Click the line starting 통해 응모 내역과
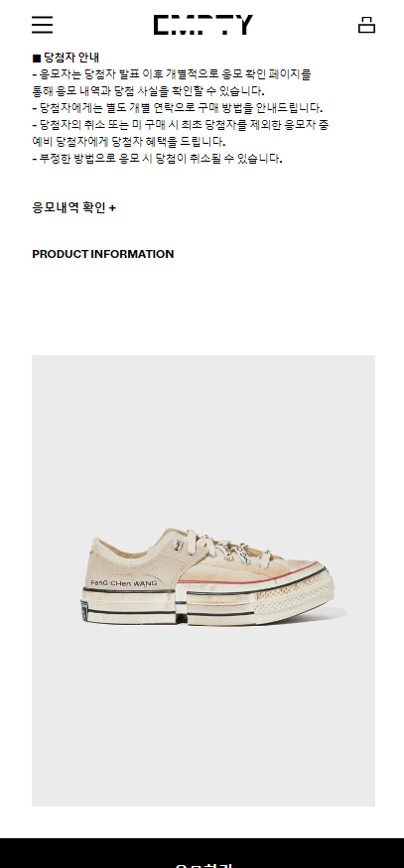The width and height of the screenshot is (404, 868). pyautogui.click(x=149, y=91)
